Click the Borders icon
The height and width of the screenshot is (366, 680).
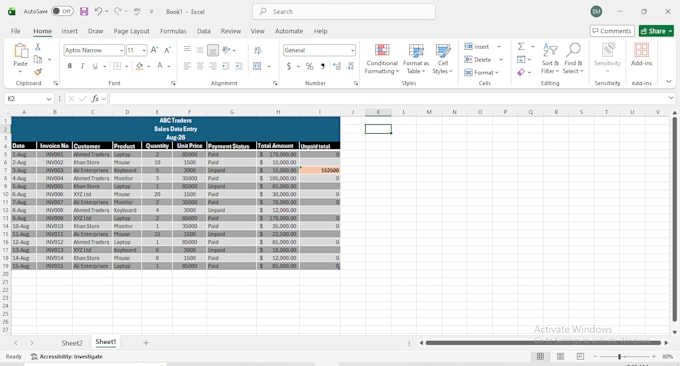pos(117,66)
